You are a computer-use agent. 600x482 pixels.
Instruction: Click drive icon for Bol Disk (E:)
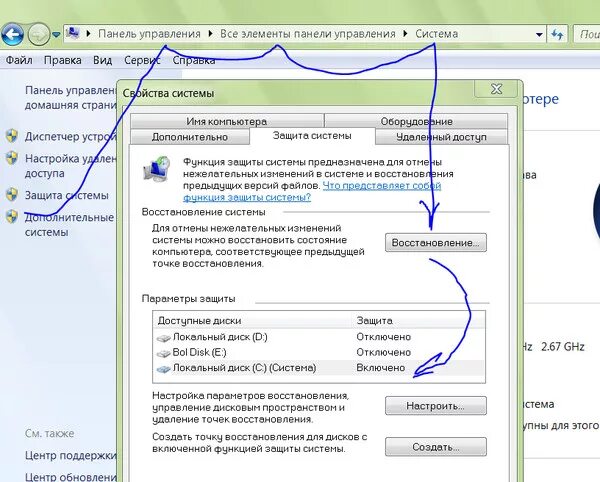pyautogui.click(x=164, y=353)
